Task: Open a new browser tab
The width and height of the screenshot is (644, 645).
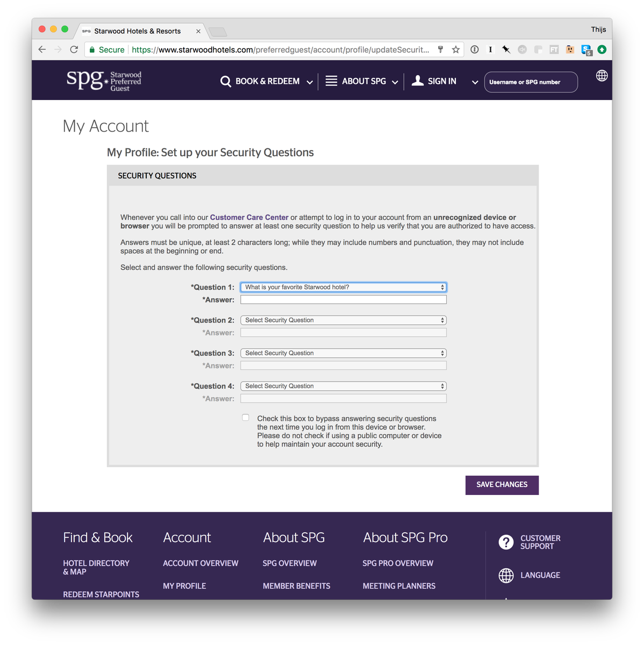Action: click(218, 32)
